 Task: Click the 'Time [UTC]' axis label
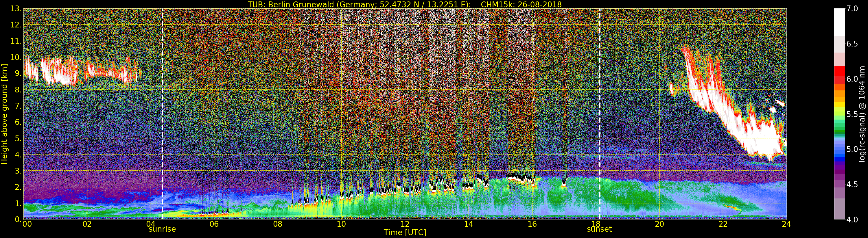tap(405, 233)
